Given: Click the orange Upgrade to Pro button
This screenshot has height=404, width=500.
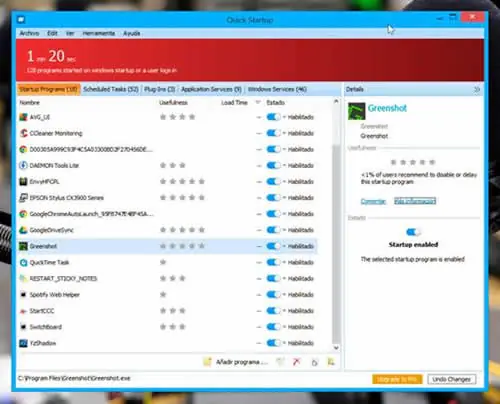Looking at the screenshot, I should click(397, 379).
